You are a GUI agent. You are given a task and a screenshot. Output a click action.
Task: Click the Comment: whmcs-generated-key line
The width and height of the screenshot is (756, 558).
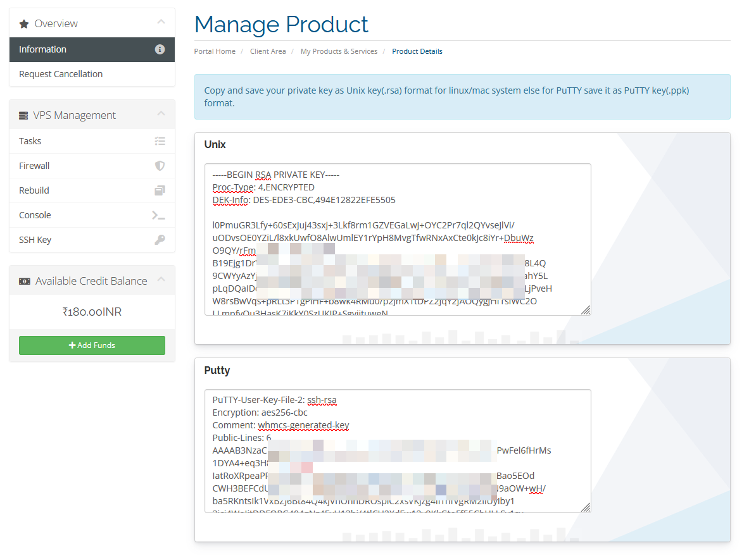(280, 425)
